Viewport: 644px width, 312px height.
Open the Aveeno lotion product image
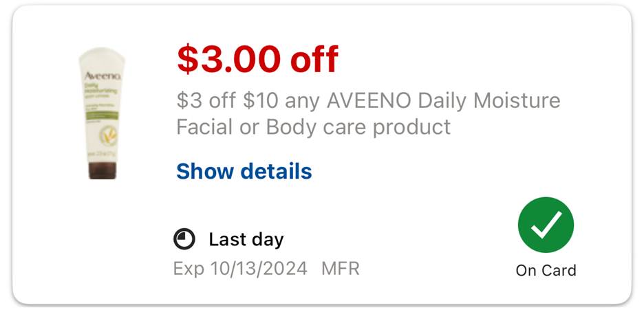click(102, 113)
